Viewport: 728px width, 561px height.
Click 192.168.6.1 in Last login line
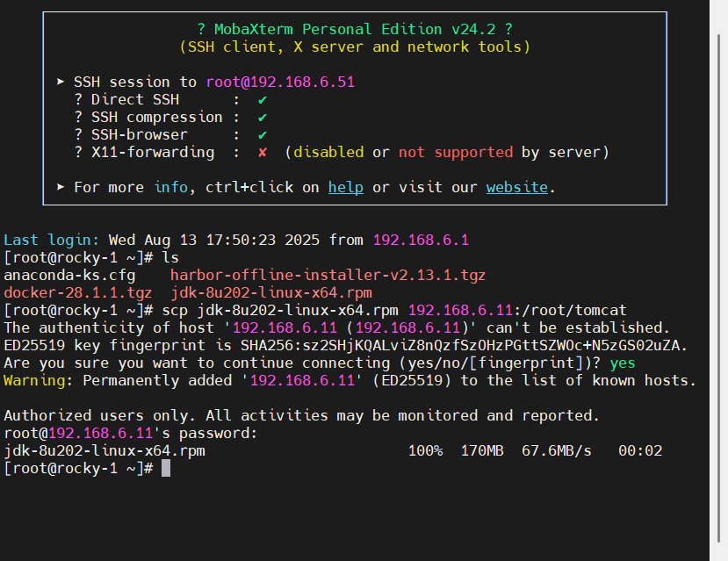[x=421, y=240]
